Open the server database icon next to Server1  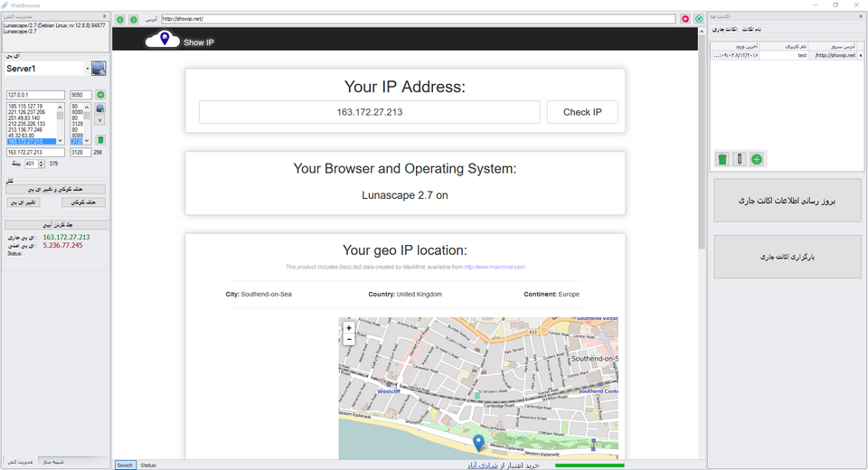99,69
